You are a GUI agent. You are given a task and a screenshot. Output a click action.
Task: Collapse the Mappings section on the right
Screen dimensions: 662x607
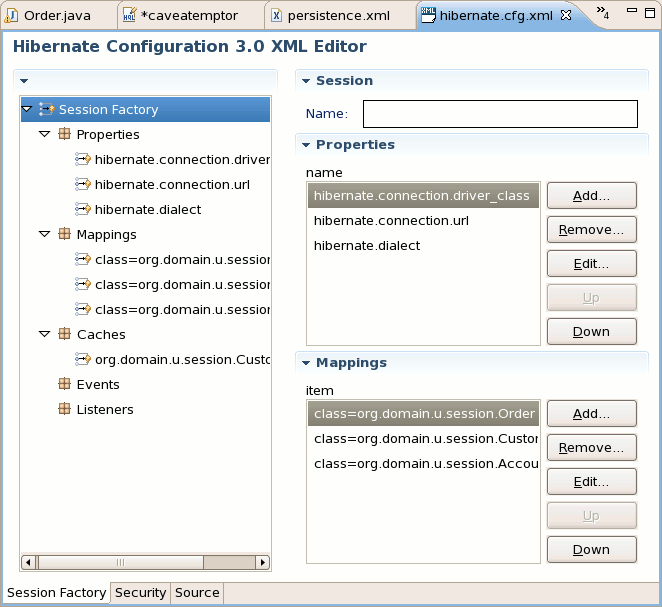coord(306,363)
